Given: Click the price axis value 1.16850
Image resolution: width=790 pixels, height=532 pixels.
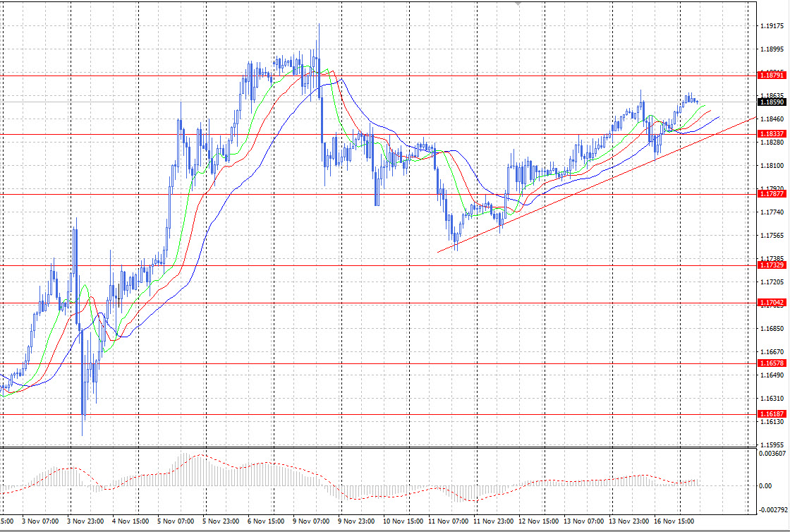Looking at the screenshot, I should pos(772,329).
